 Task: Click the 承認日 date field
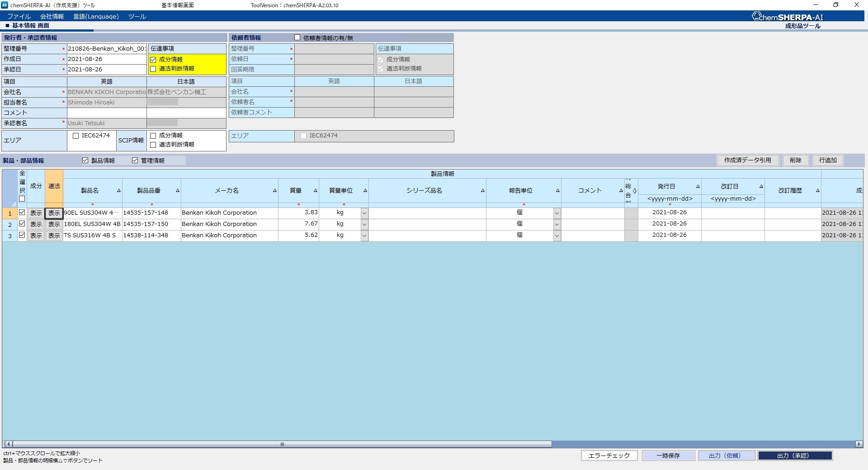click(107, 69)
